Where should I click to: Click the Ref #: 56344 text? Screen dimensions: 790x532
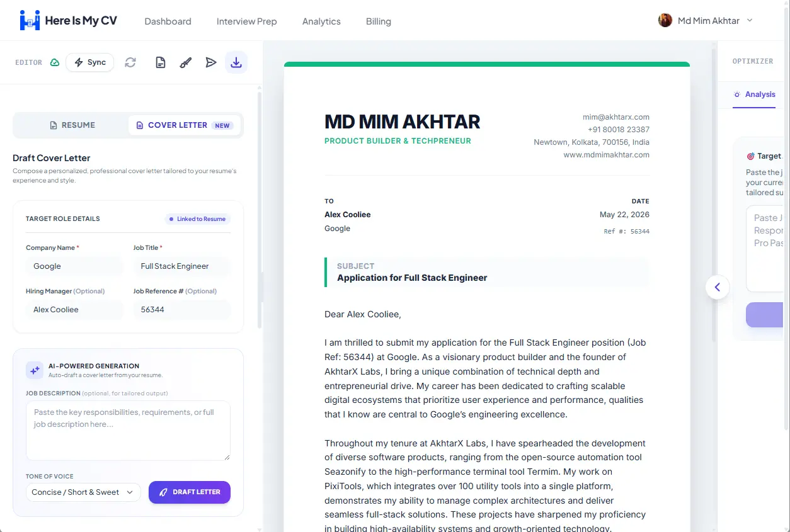(626, 232)
